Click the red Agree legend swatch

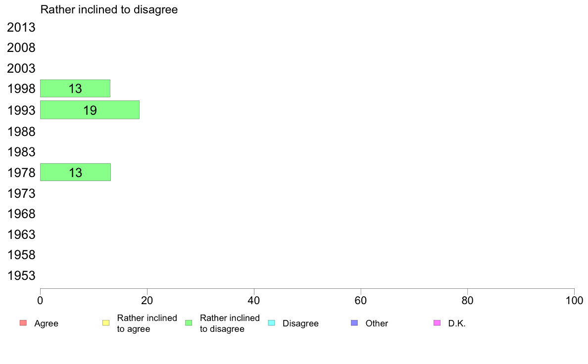tap(23, 323)
